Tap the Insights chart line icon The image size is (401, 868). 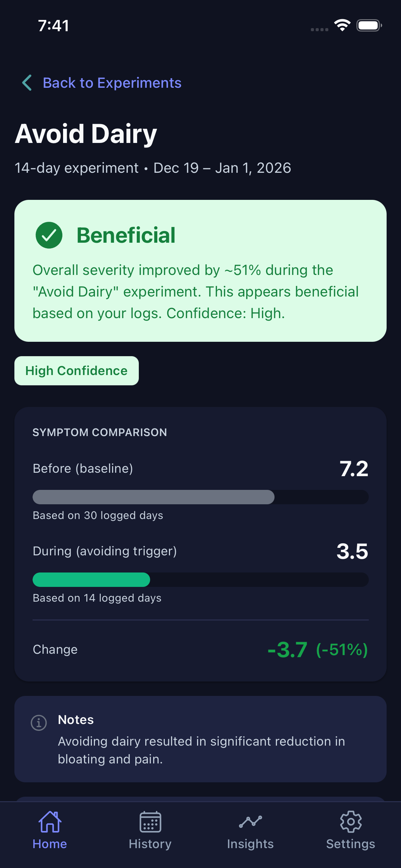coord(251,822)
